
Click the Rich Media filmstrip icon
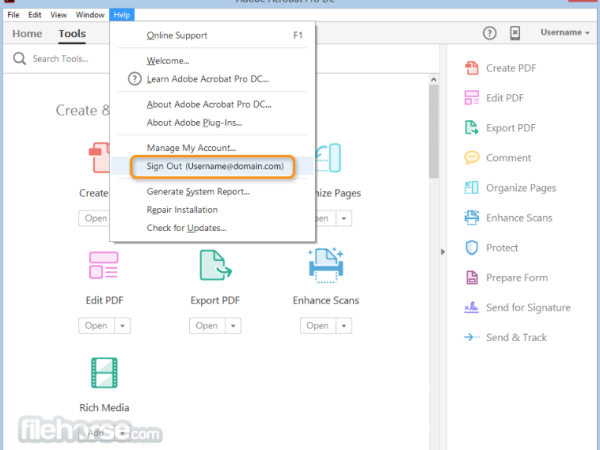[x=104, y=373]
